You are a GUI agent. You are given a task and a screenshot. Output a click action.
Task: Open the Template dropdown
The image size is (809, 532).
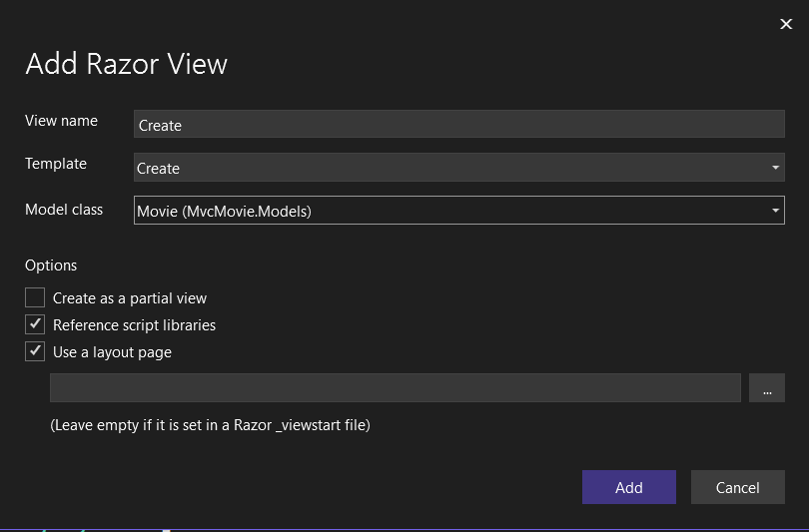tap(459, 167)
